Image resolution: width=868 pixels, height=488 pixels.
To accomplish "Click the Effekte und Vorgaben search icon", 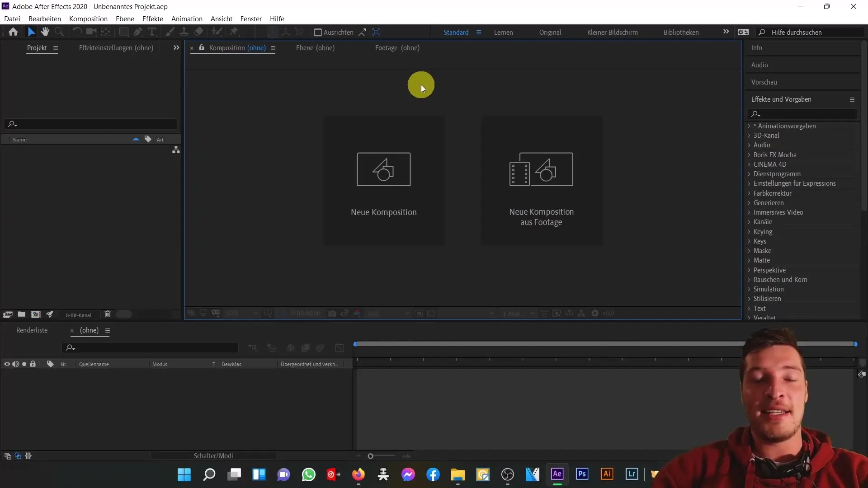I will 755,113.
